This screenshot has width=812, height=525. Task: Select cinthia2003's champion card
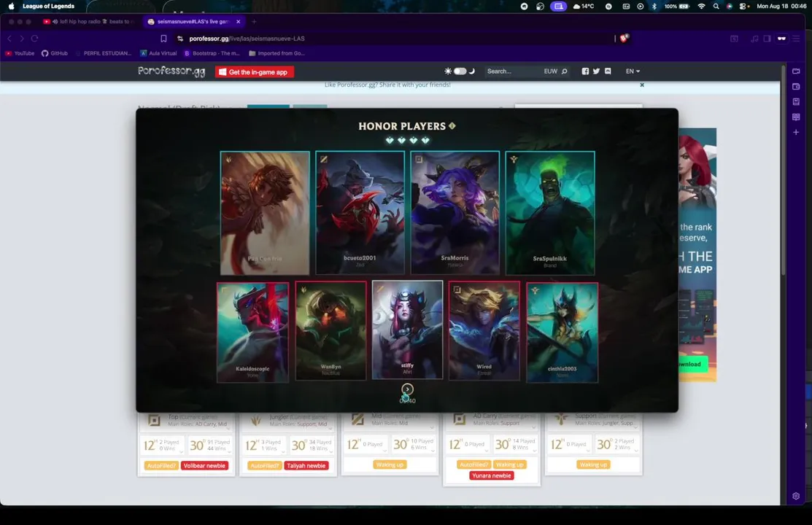(x=562, y=332)
